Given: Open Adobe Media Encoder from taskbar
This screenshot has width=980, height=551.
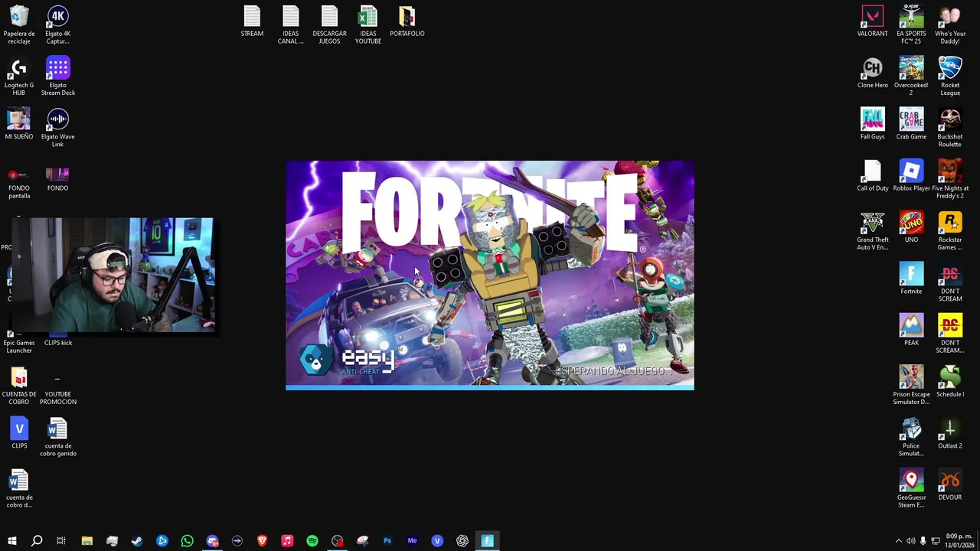Looking at the screenshot, I should point(412,541).
